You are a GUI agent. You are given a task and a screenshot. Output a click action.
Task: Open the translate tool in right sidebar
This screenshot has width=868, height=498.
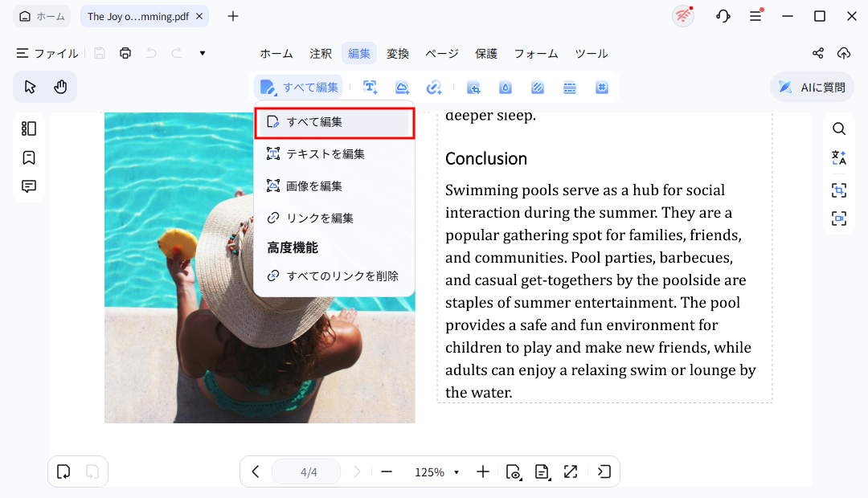(x=839, y=157)
